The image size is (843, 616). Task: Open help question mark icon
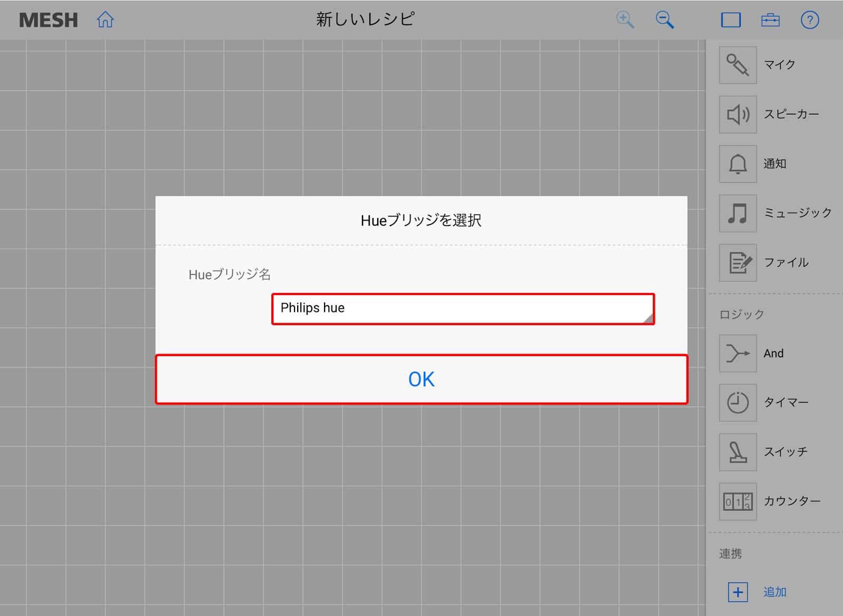tap(810, 20)
